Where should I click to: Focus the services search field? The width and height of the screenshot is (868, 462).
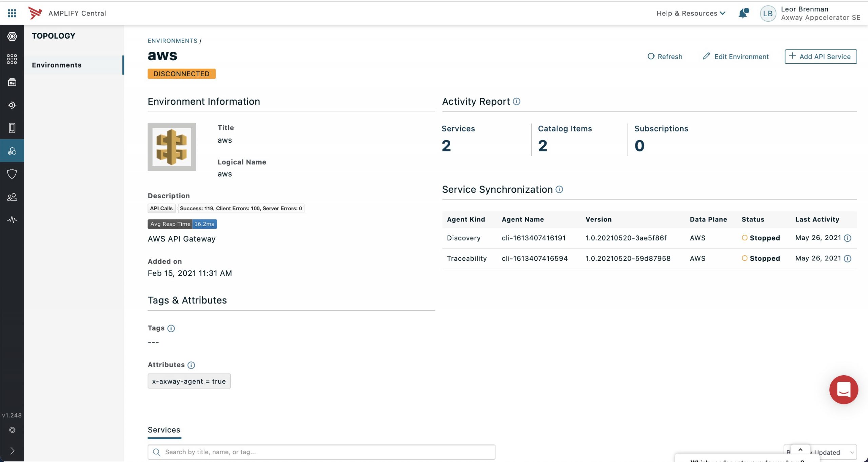[321, 452]
